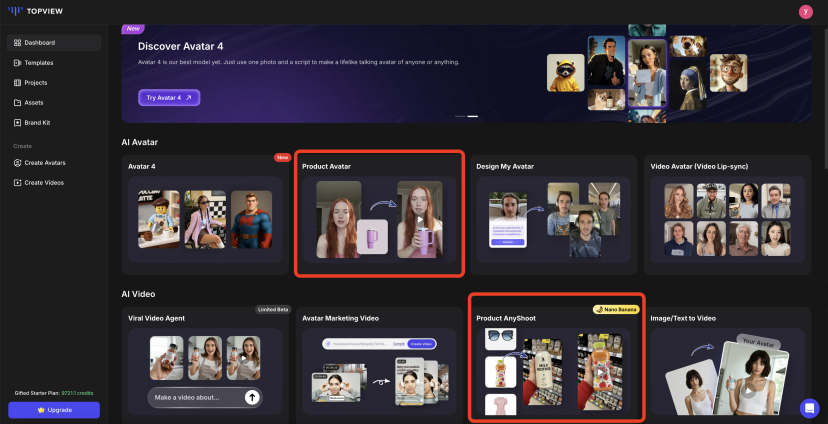828x424 pixels.
Task: Click the Dashboard grid icon in sidebar
Action: click(x=17, y=43)
